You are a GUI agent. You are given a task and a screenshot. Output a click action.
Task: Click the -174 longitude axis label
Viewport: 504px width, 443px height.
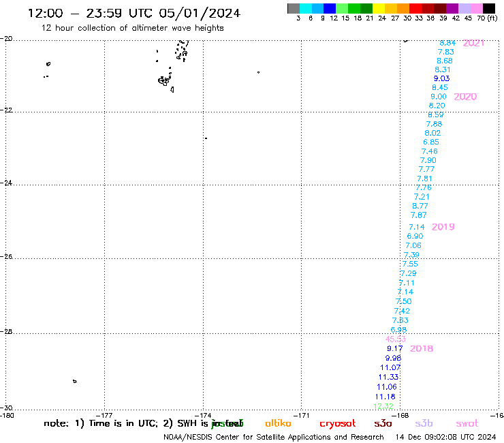203,416
